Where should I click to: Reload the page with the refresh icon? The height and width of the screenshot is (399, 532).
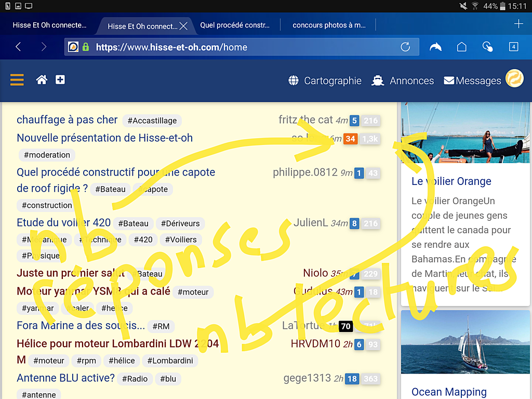(405, 47)
